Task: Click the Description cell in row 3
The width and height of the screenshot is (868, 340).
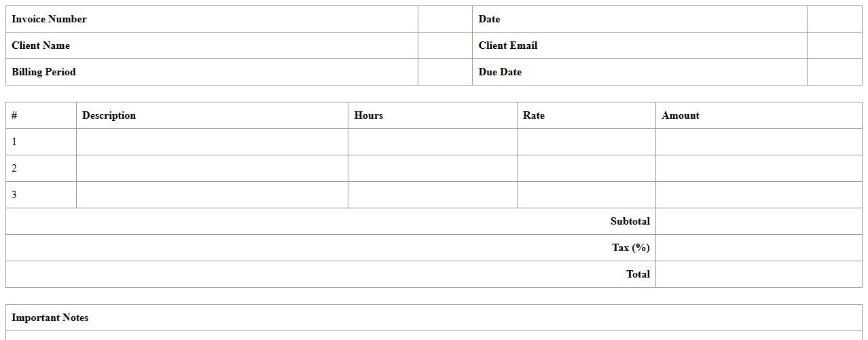Action: tap(212, 195)
